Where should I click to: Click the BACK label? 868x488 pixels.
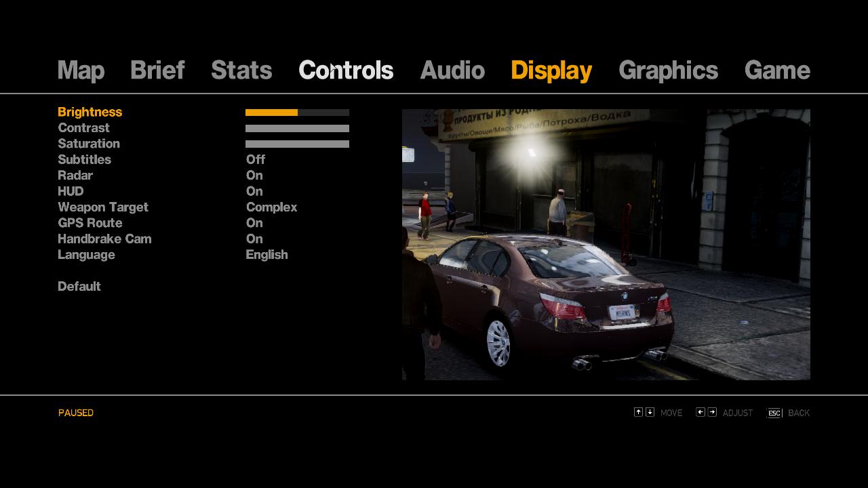(799, 413)
